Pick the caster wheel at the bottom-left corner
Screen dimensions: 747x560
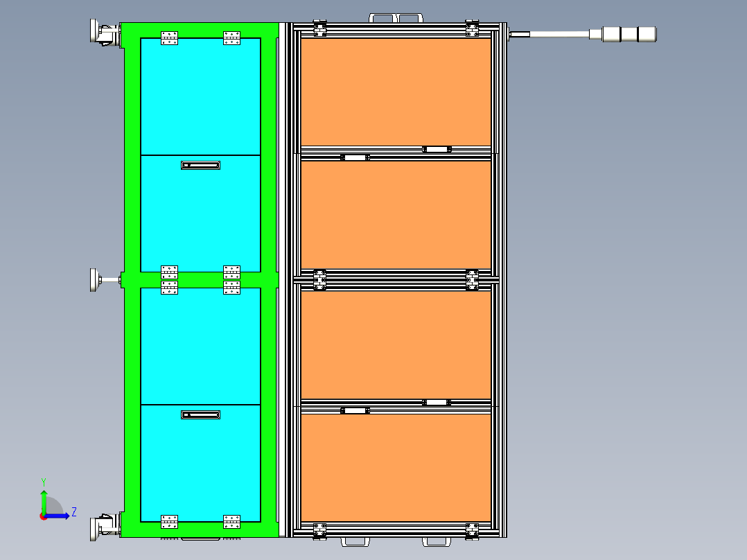coord(104,527)
